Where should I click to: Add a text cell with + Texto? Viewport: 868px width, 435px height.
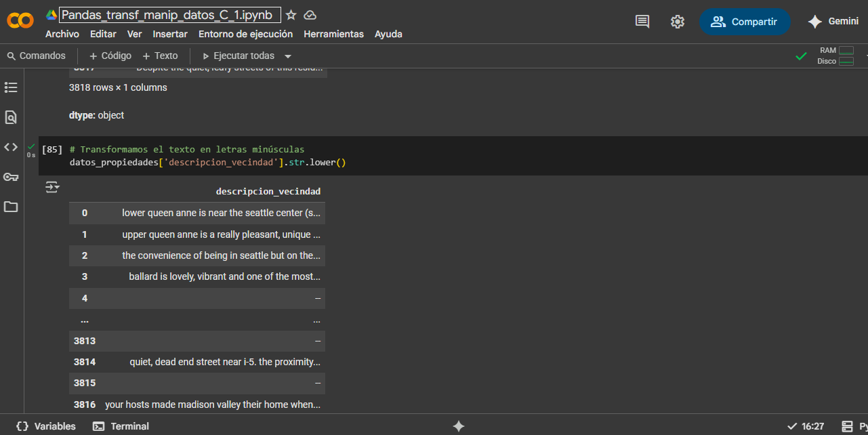160,56
